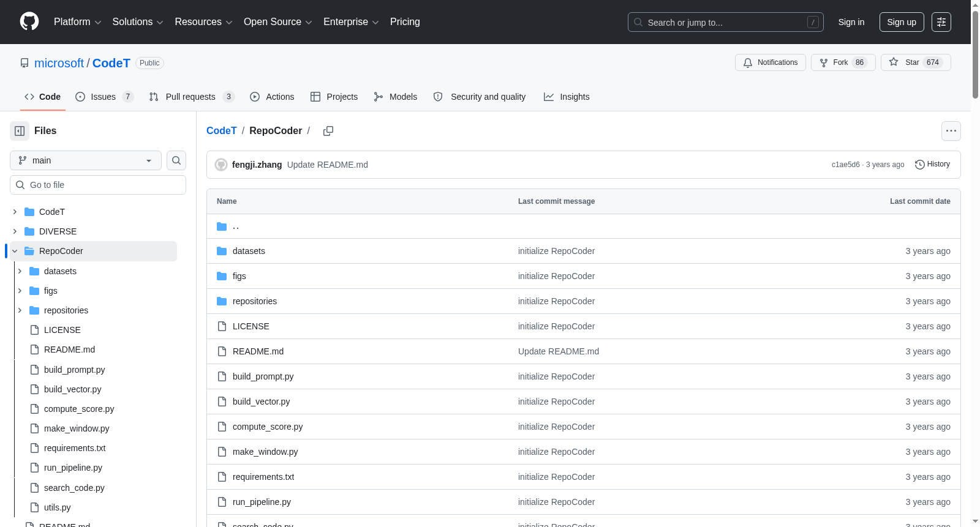This screenshot has height=527, width=980.
Task: Click the LICENSE file icon in the table
Action: (x=222, y=326)
